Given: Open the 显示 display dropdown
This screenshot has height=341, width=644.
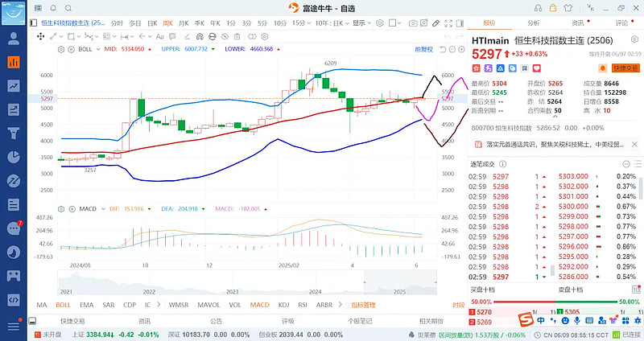Looking at the screenshot, I should click(361, 23).
